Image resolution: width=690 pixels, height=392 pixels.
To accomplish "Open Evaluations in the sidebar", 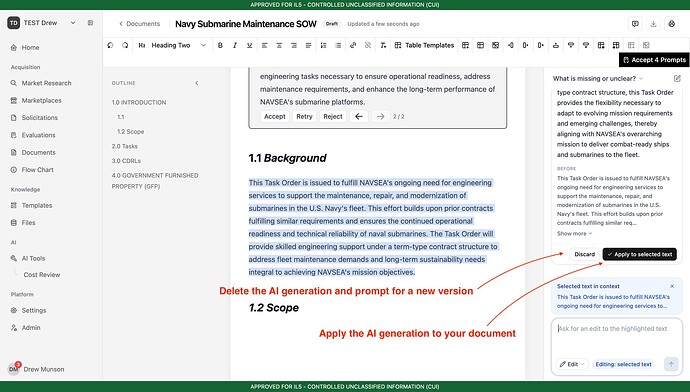I will tap(38, 135).
